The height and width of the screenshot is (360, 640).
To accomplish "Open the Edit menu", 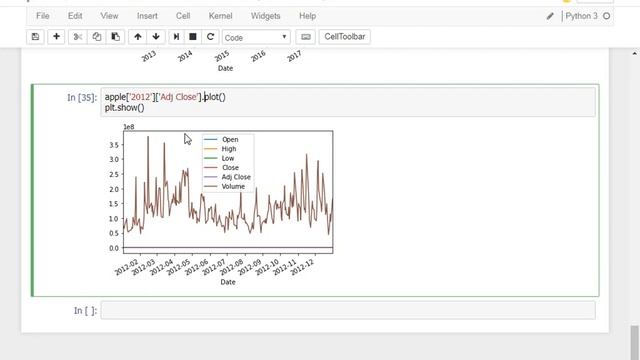I will pyautogui.click(x=75, y=16).
